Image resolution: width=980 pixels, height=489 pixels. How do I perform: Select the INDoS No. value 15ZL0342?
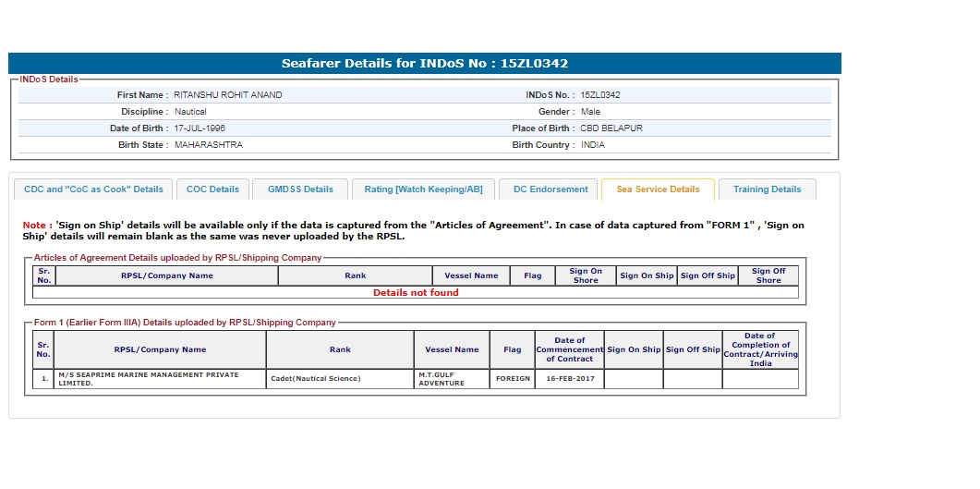[599, 95]
